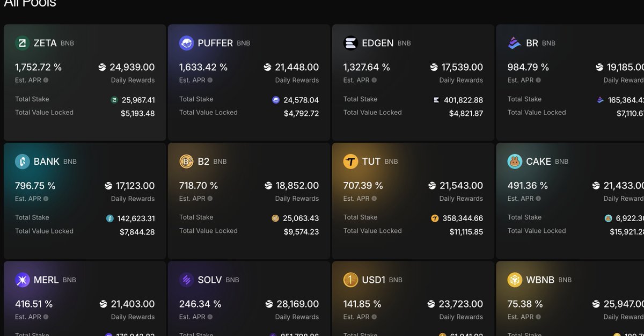
Task: Click the BR token logo icon
Action: click(x=515, y=43)
